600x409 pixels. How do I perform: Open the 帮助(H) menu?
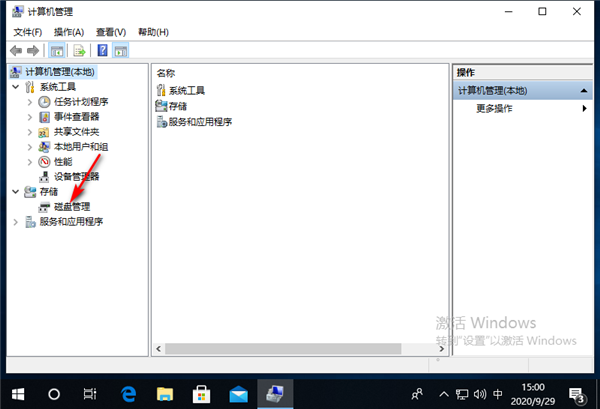point(153,32)
